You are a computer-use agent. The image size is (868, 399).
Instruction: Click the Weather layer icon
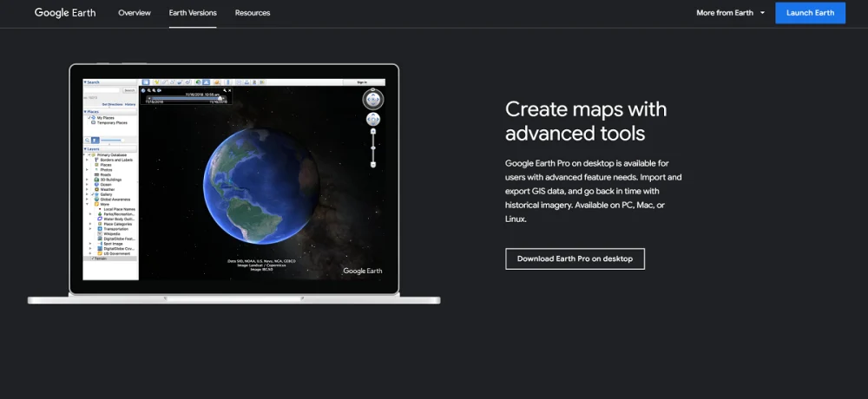[x=96, y=189]
